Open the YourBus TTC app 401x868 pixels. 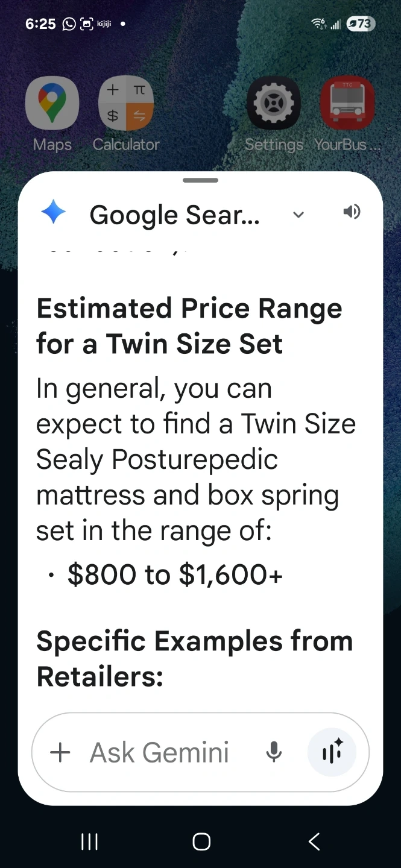[x=347, y=104]
